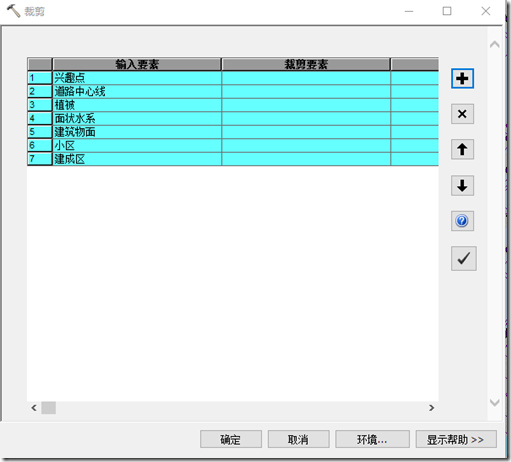Click row header number 1
The height and width of the screenshot is (462, 511).
pyautogui.click(x=40, y=78)
